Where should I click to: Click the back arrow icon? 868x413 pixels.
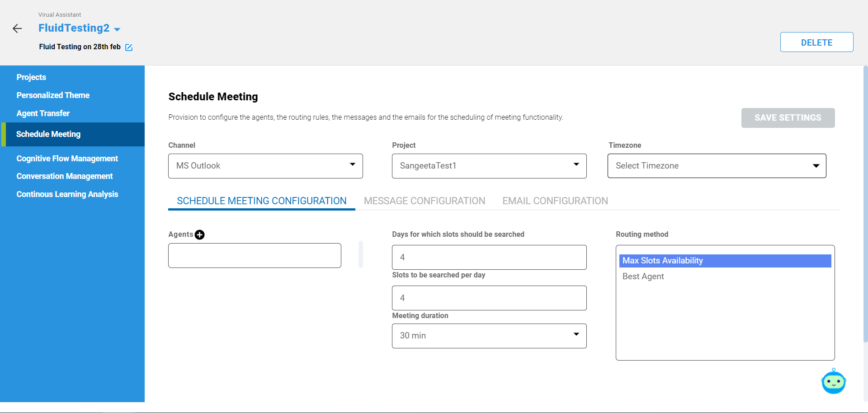point(17,29)
